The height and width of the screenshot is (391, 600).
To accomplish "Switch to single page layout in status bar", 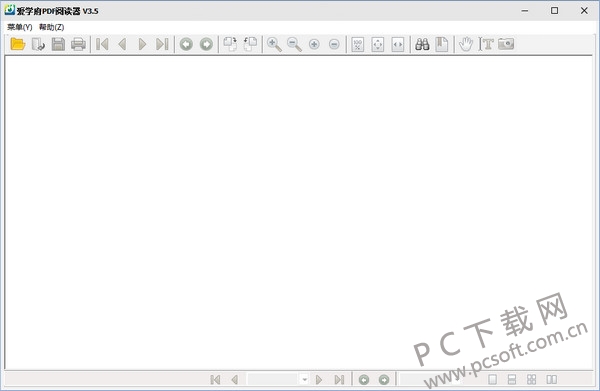I will tap(492, 380).
